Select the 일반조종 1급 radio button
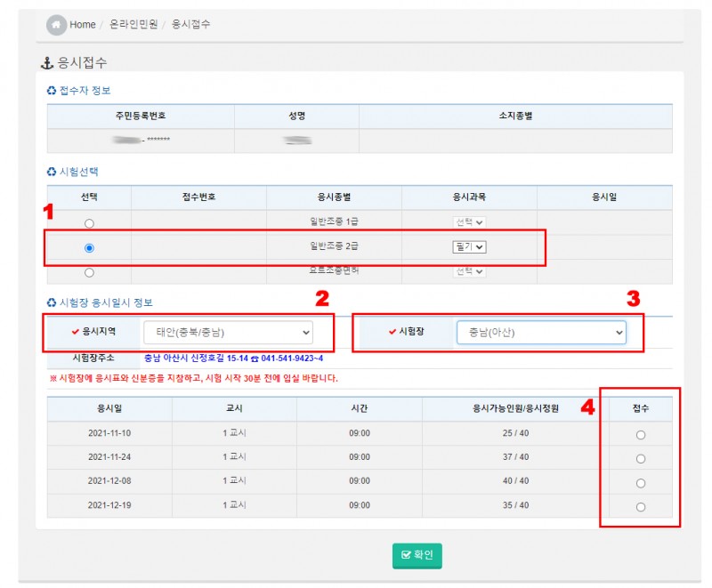712x588 pixels. click(x=89, y=223)
